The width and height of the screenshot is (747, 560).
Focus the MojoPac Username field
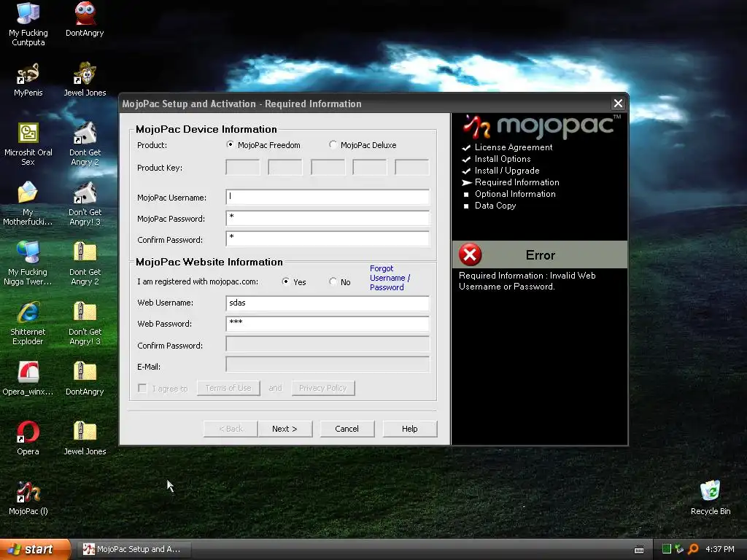tap(328, 197)
